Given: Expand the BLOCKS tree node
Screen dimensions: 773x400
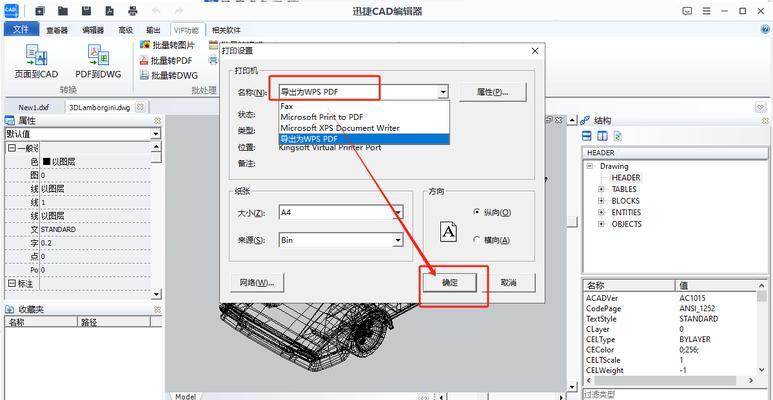Looking at the screenshot, I should click(x=601, y=201).
